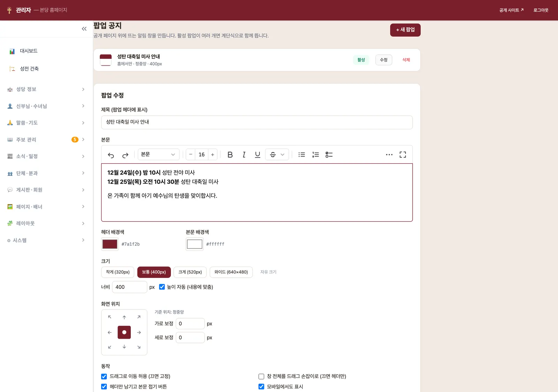Select 자유 크기 size option
The height and width of the screenshot is (392, 558).
268,272
